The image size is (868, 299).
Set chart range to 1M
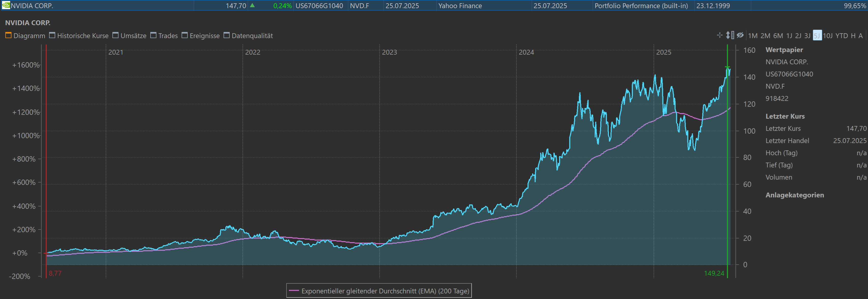tap(753, 36)
